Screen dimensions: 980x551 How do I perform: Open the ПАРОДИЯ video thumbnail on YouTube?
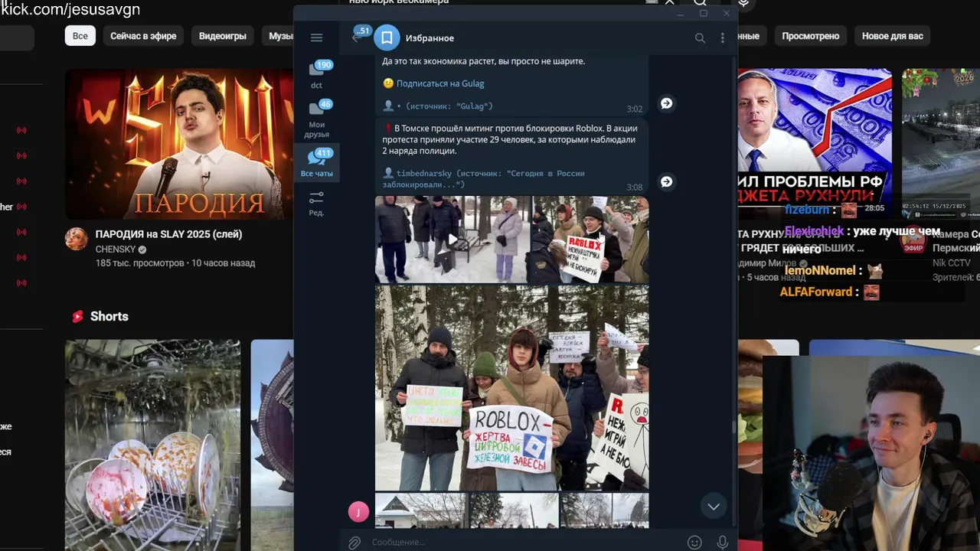click(179, 144)
